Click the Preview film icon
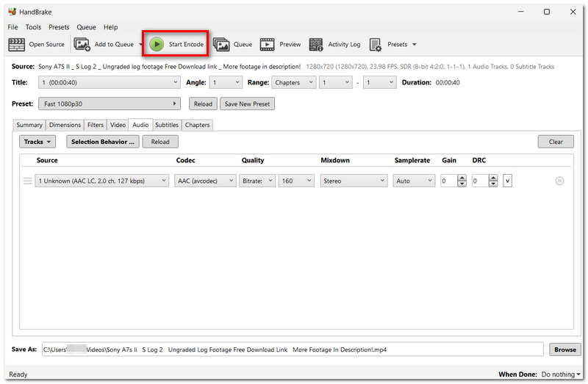 [267, 44]
